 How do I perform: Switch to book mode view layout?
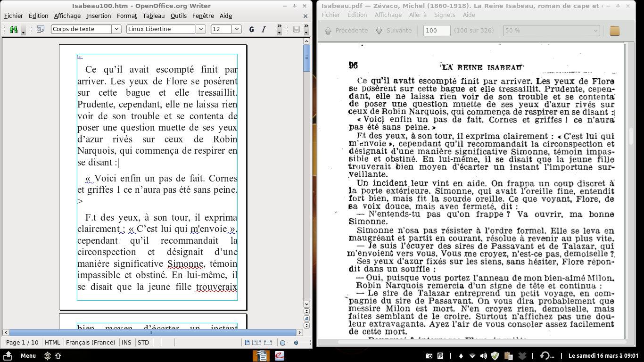[268, 343]
